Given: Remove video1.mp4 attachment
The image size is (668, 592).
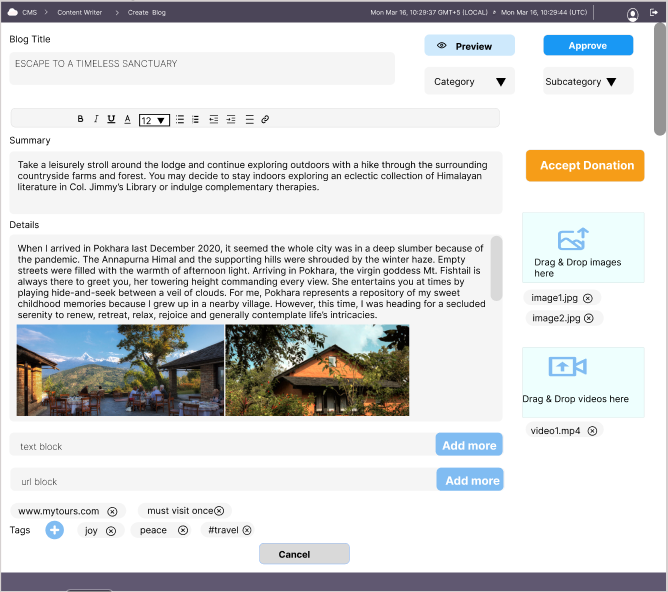Looking at the screenshot, I should click(592, 431).
